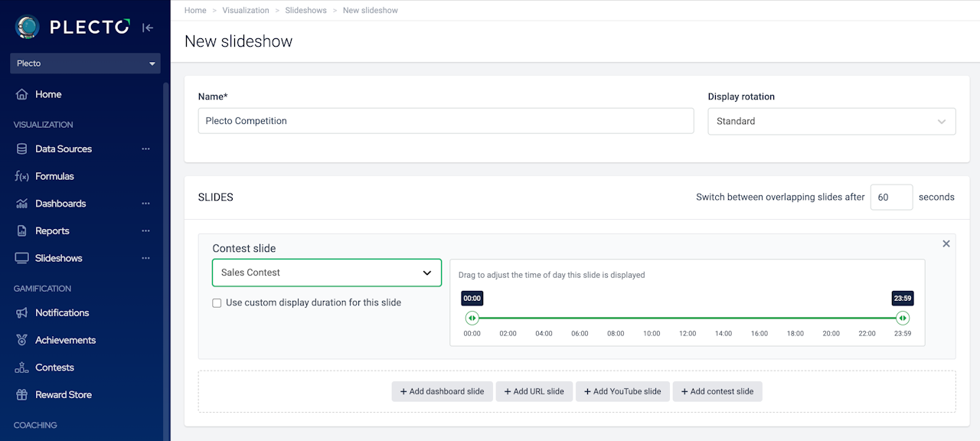
Task: Click the Home house icon
Action: pos(21,94)
